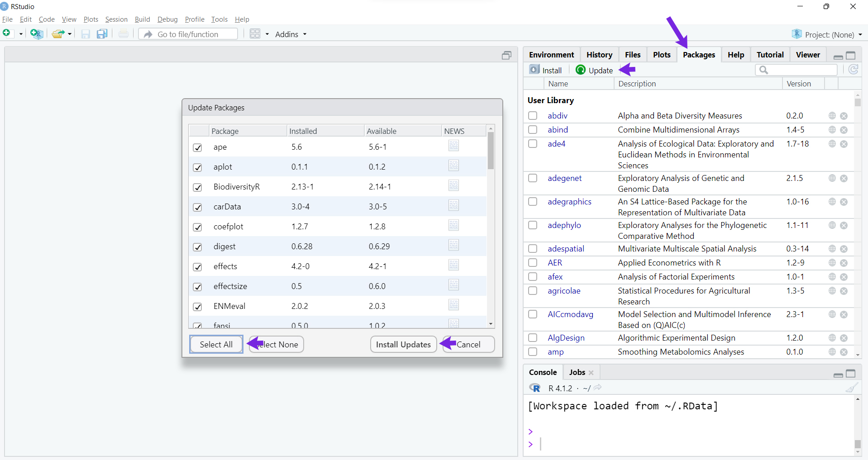This screenshot has height=460, width=868.
Task: Remove the afex package icon
Action: click(x=844, y=277)
